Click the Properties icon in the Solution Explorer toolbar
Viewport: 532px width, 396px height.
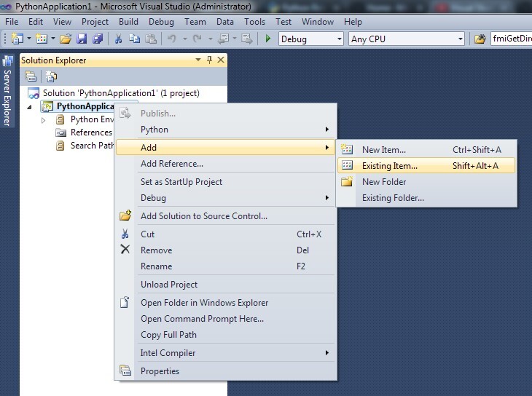(31, 76)
